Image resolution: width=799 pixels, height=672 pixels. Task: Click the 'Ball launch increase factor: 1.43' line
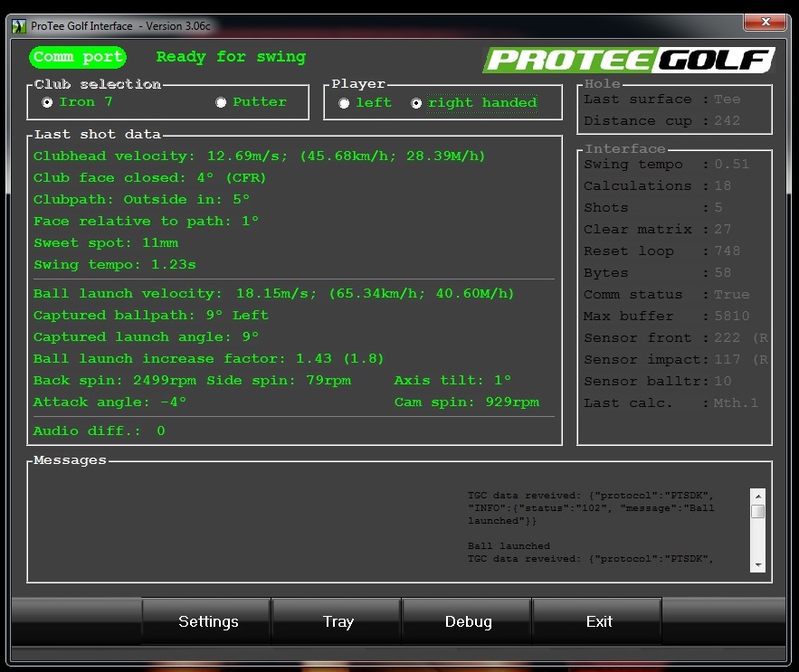point(208,359)
